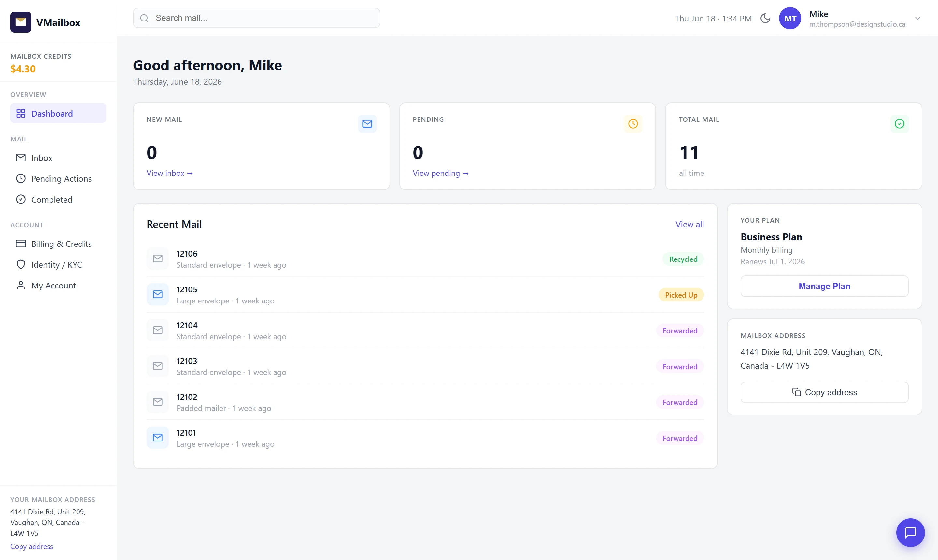Open mail item 12101
The image size is (938, 560).
(425, 438)
